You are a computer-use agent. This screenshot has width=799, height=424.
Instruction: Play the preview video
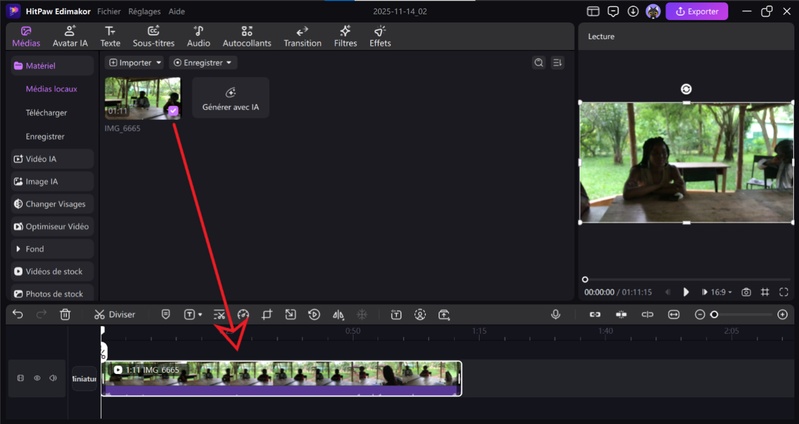pyautogui.click(x=686, y=292)
